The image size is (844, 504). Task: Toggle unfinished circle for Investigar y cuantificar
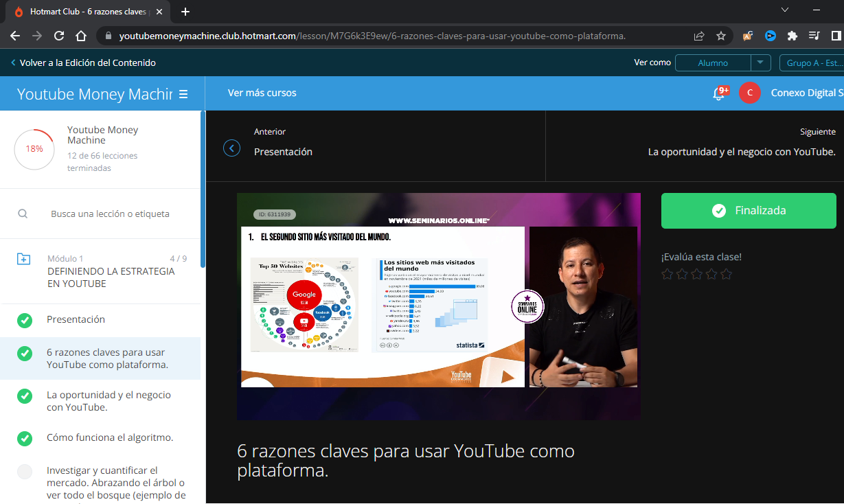tap(25, 472)
